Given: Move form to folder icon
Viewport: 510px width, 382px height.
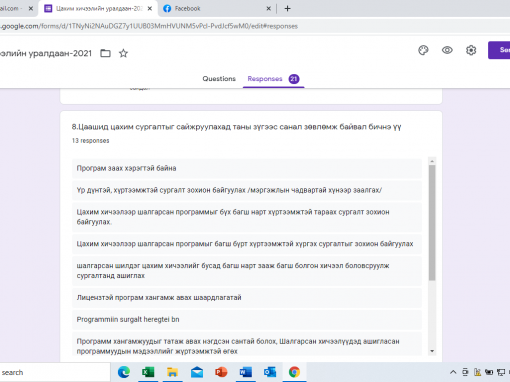Looking at the screenshot, I should tap(105, 53).
